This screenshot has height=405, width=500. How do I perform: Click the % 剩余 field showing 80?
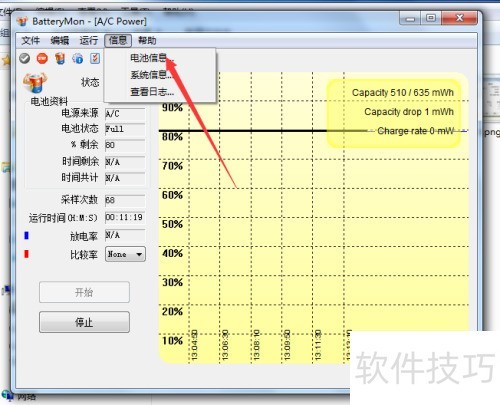point(125,145)
